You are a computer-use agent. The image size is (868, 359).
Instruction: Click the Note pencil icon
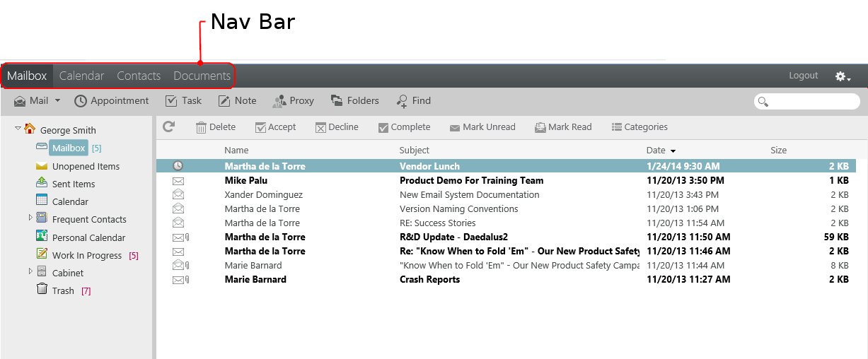pyautogui.click(x=224, y=101)
